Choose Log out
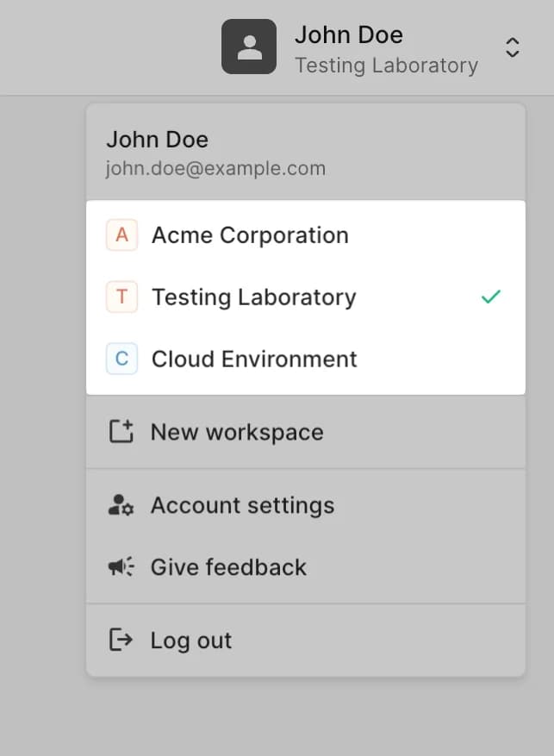 (x=305, y=640)
